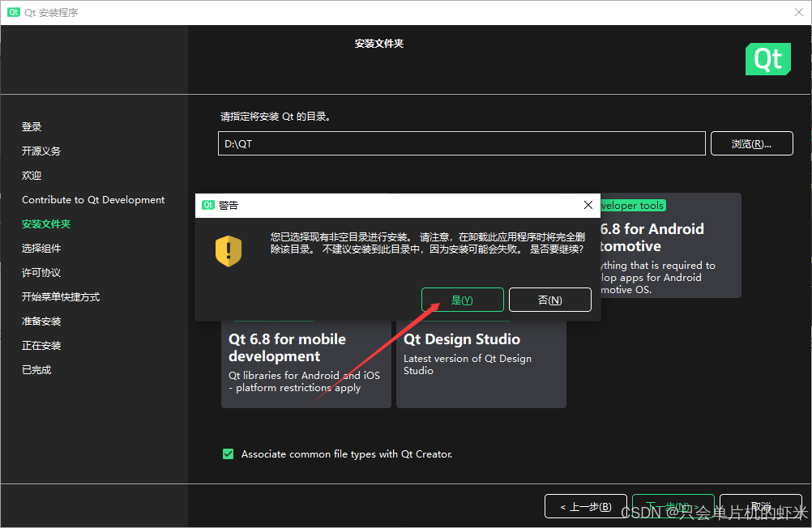
Task: Click the D:\QT installation path field
Action: tap(461, 143)
